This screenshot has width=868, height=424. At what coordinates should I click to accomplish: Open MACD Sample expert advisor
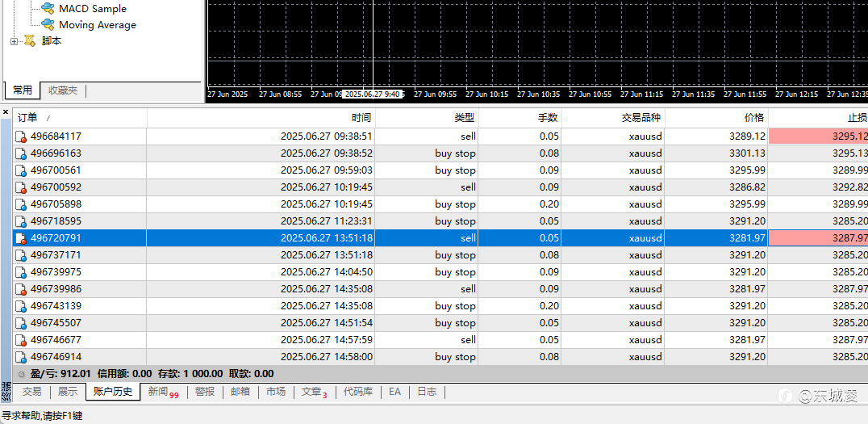click(x=92, y=8)
